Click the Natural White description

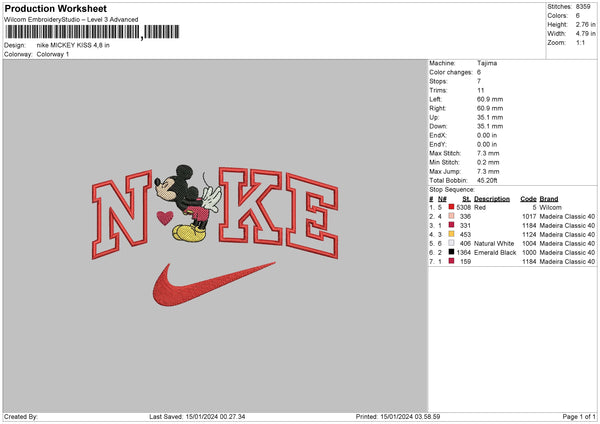[x=494, y=244]
